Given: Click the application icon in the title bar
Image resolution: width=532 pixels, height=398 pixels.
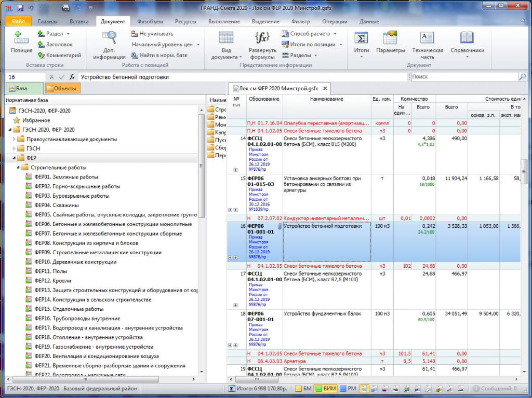Looking at the screenshot, I should [9, 8].
